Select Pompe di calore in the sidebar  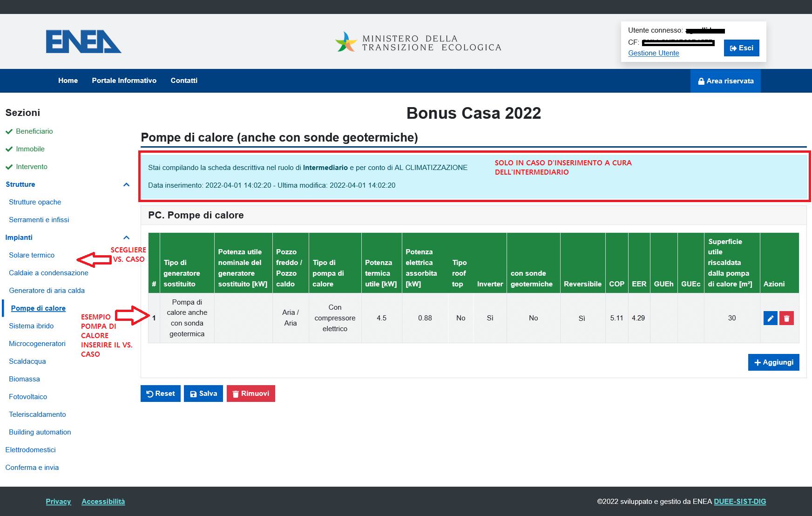38,308
